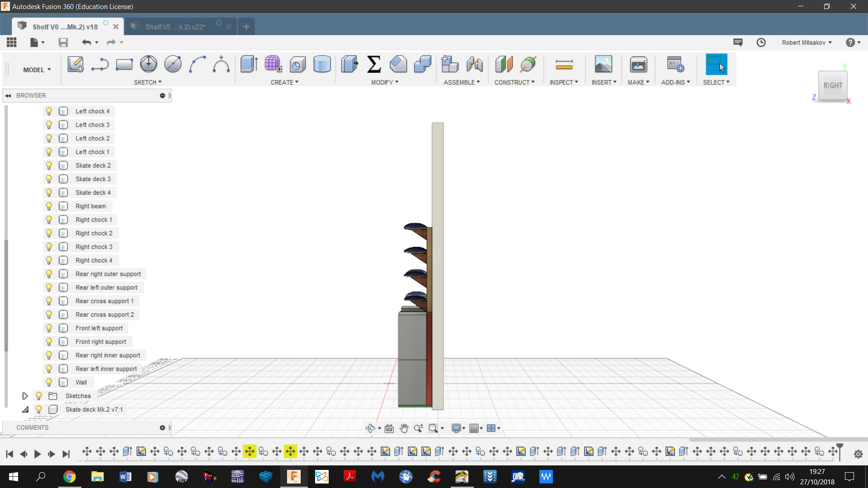Open the SKETCH dropdown menu
Image resolution: width=868 pixels, height=488 pixels.
pyautogui.click(x=148, y=82)
